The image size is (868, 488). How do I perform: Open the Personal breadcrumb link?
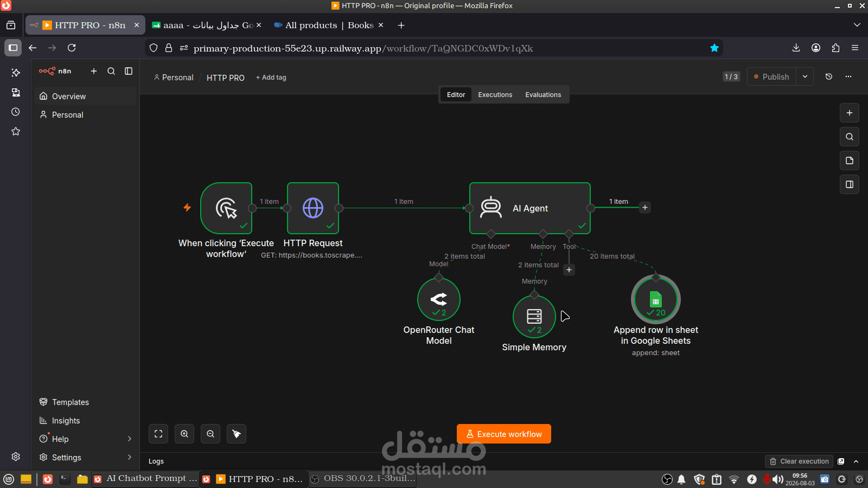(174, 78)
